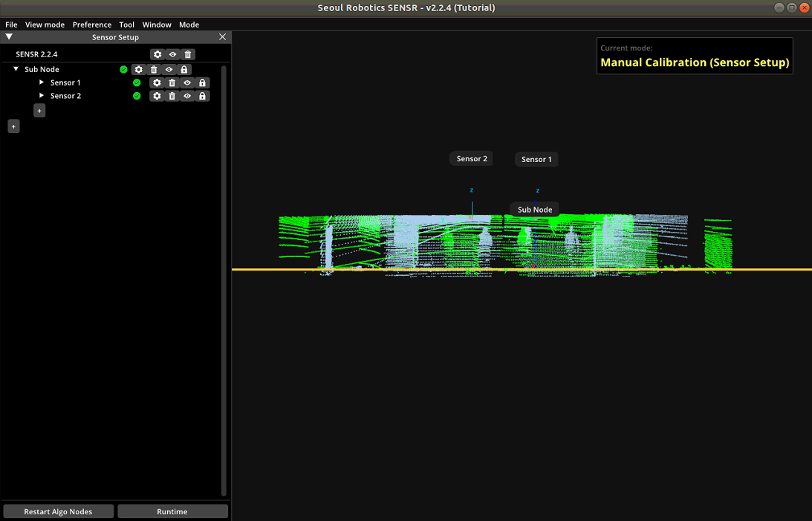Add a new node with the bottom plus button
Image resolution: width=812 pixels, height=521 pixels.
tap(13, 126)
